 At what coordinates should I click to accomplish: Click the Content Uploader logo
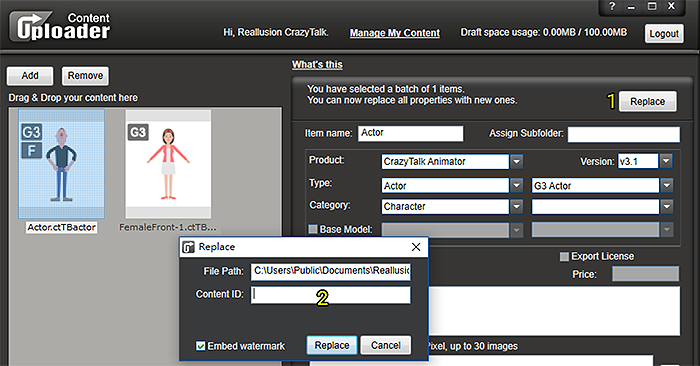click(59, 26)
